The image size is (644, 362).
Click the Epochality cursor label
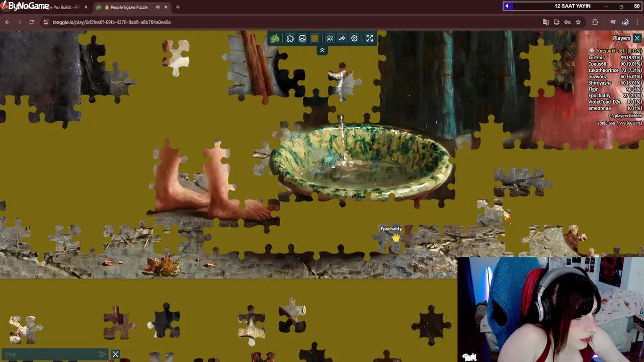click(391, 229)
